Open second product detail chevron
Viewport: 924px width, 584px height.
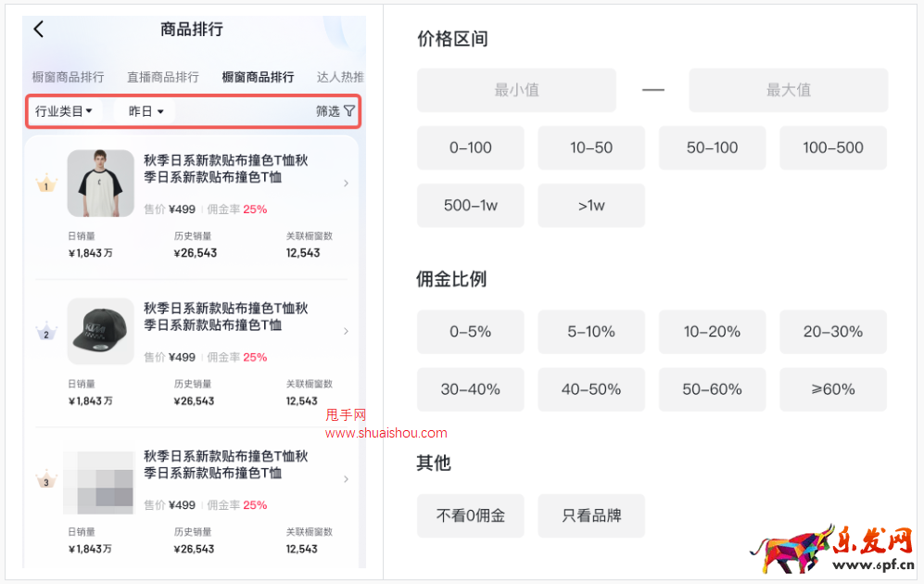[x=346, y=331]
